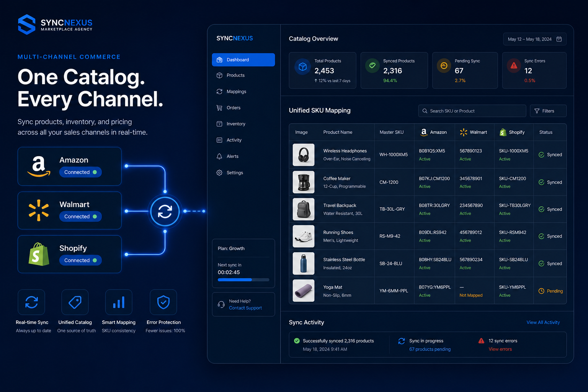Viewport: 588px width, 392px height.
Task: Open Settings in the sidebar
Action: (x=243, y=173)
